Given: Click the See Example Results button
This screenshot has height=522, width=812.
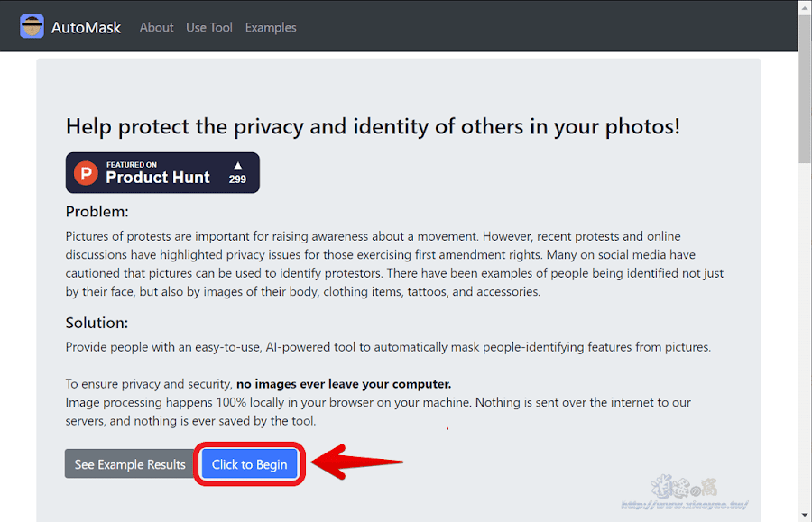Looking at the screenshot, I should point(129,464).
